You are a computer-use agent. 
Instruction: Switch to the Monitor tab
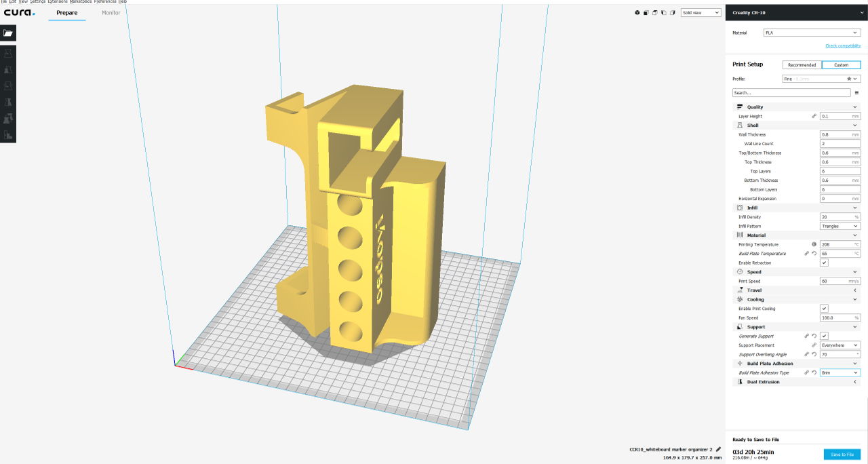click(x=111, y=13)
